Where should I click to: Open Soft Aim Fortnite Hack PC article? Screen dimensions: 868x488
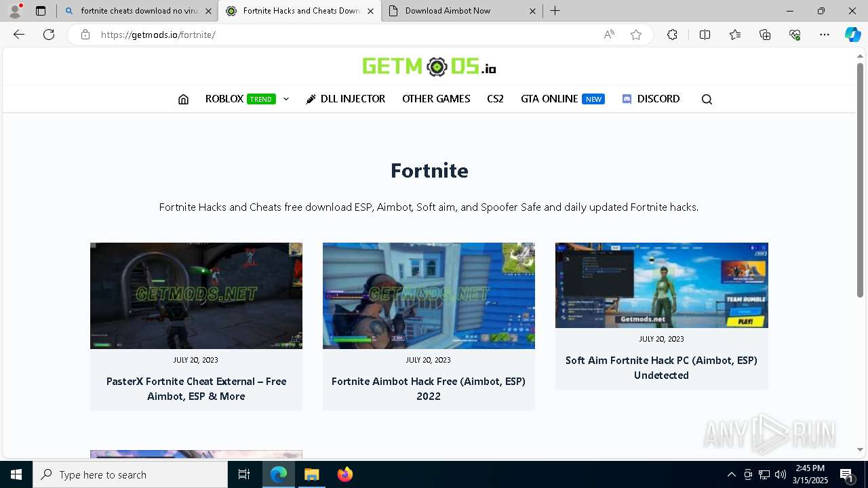tap(661, 367)
